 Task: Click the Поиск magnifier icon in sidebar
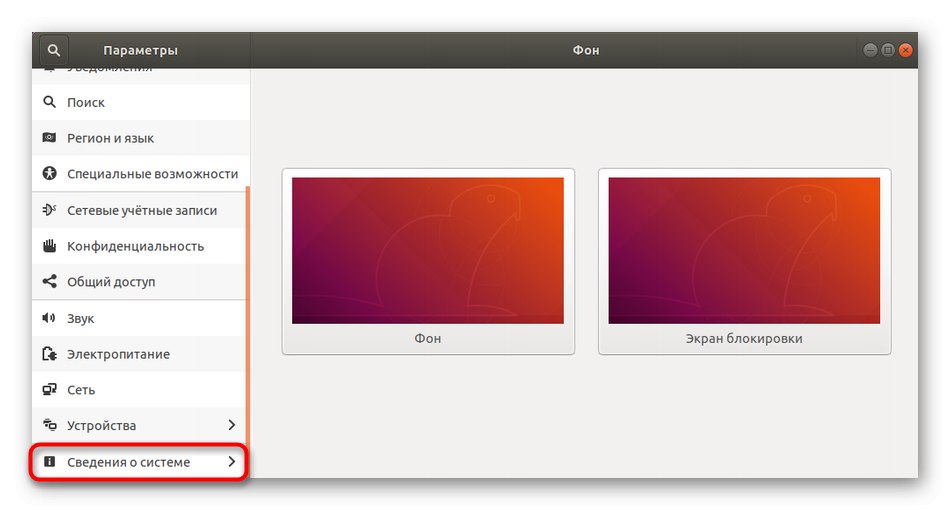[50, 102]
